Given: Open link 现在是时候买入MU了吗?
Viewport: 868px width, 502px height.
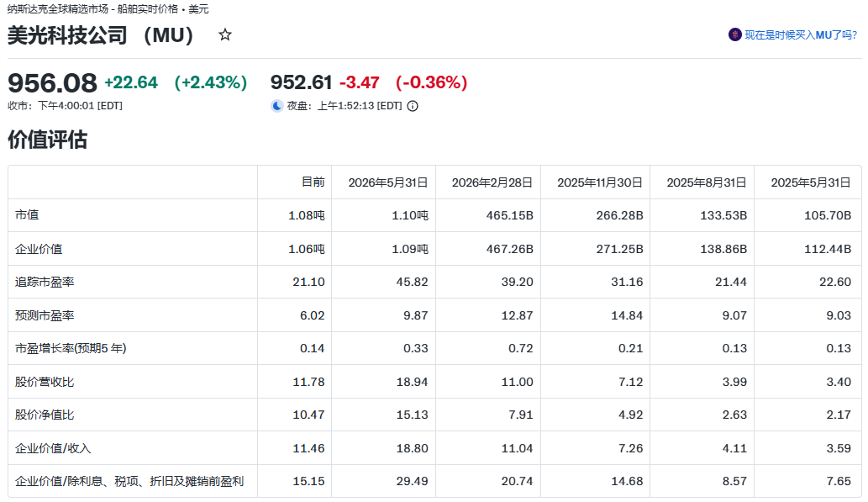Looking at the screenshot, I should pyautogui.click(x=801, y=35).
